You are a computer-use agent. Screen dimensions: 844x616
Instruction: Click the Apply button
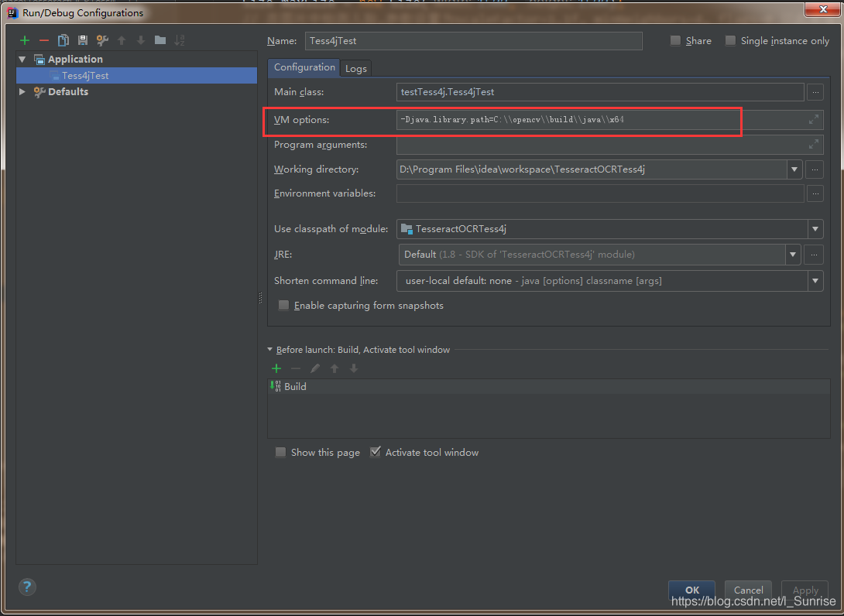[805, 590]
